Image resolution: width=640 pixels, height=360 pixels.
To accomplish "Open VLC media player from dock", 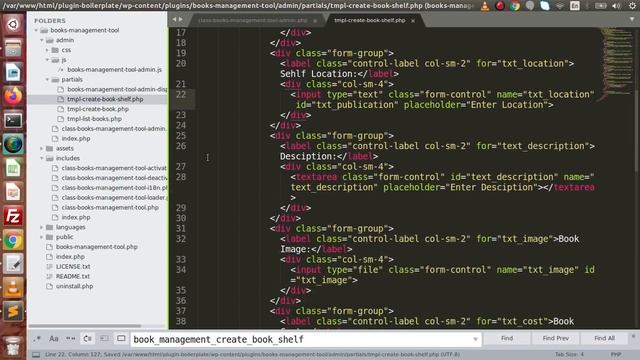I will tap(13, 288).
